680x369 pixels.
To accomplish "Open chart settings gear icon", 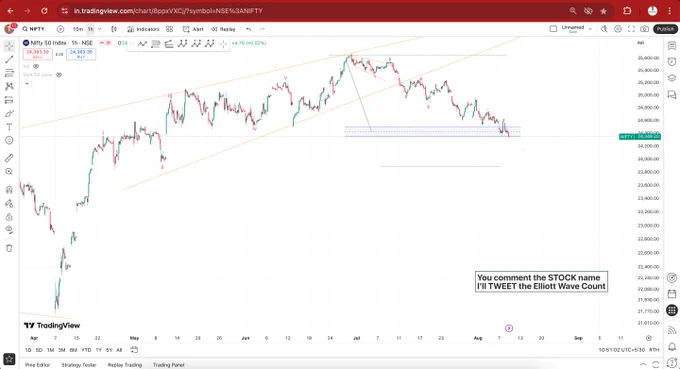I will pos(618,29).
